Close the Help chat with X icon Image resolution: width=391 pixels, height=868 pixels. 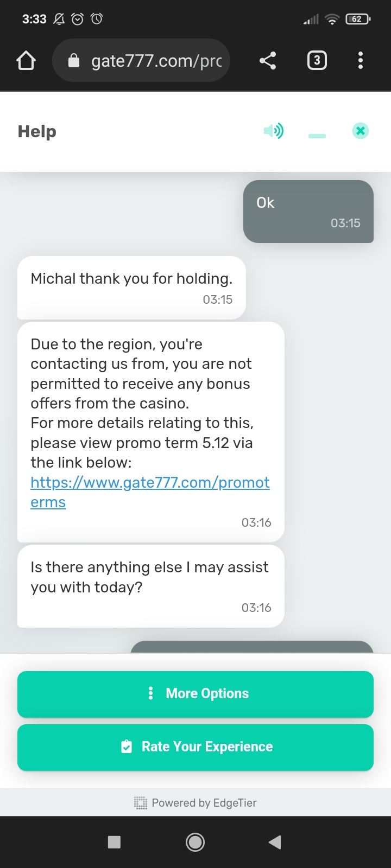(x=361, y=131)
